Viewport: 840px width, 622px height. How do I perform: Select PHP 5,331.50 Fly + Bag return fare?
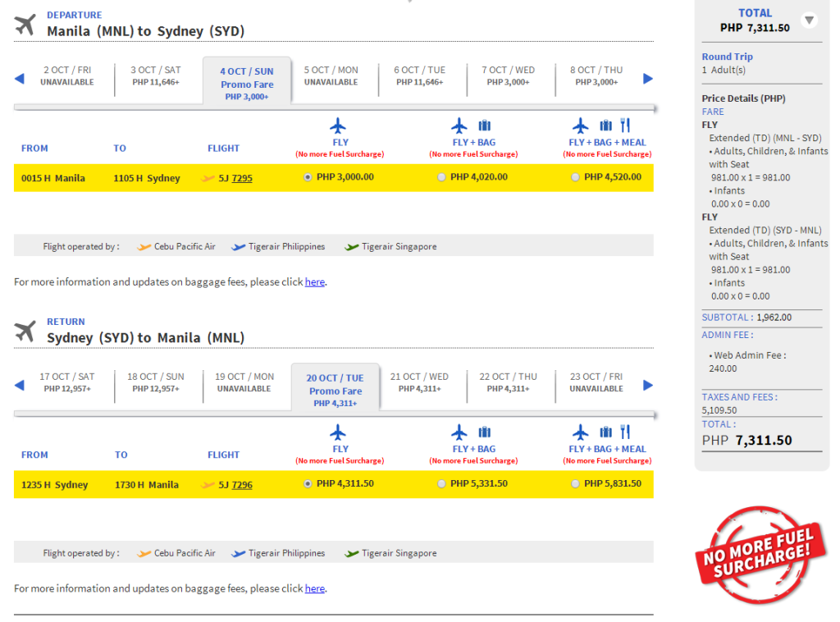point(441,484)
